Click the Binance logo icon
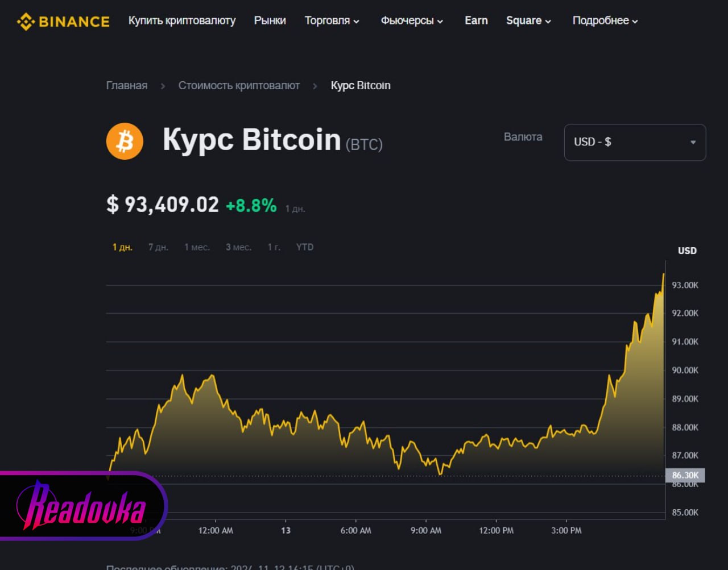The height and width of the screenshot is (570, 728). point(26,22)
